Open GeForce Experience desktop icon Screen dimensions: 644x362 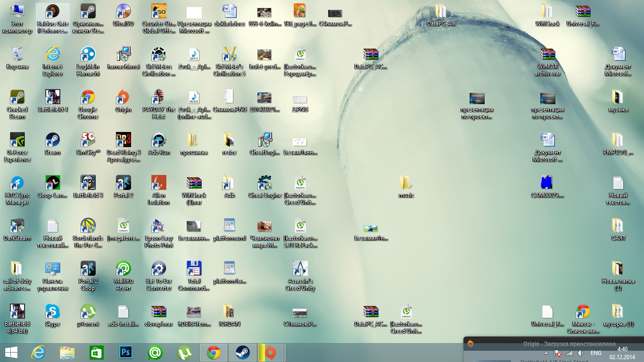coord(17,147)
